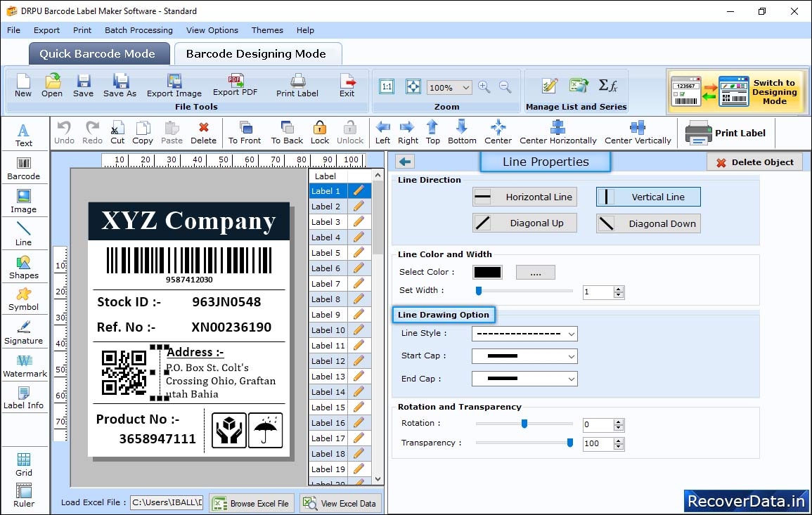Select Vertical Line direction

(648, 197)
